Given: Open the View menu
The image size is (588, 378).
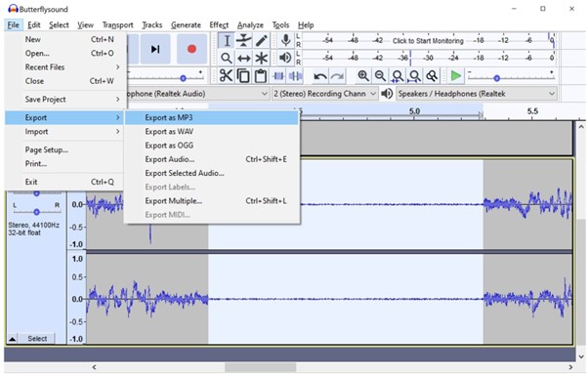Looking at the screenshot, I should pos(86,25).
